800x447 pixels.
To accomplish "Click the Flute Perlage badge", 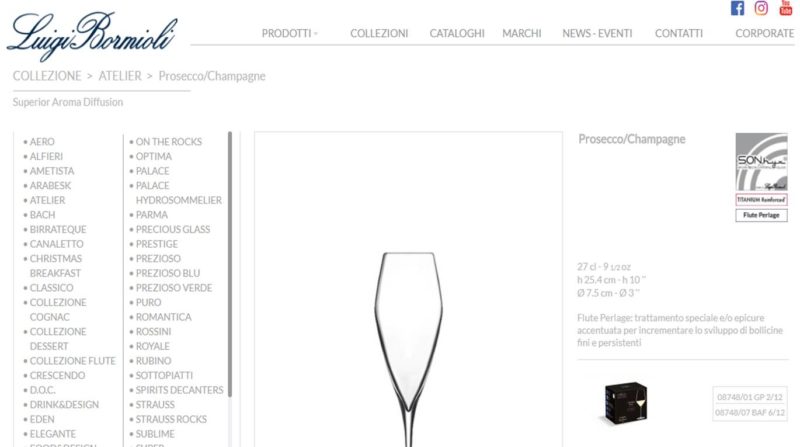I will 761,215.
